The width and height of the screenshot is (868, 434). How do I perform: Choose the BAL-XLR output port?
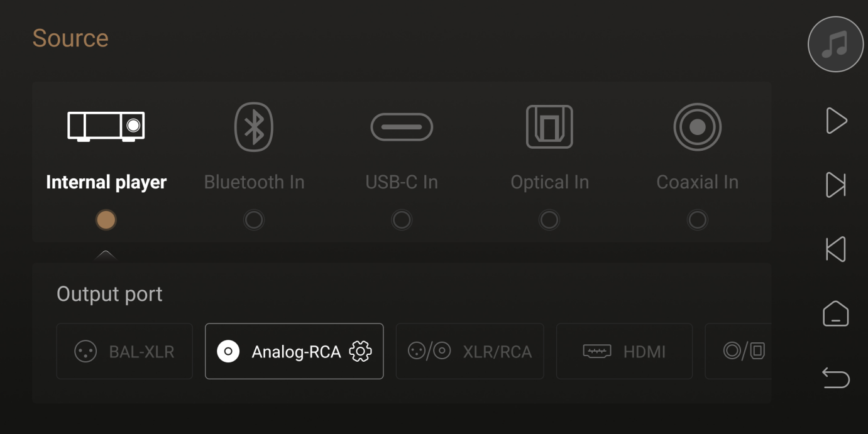click(x=124, y=351)
